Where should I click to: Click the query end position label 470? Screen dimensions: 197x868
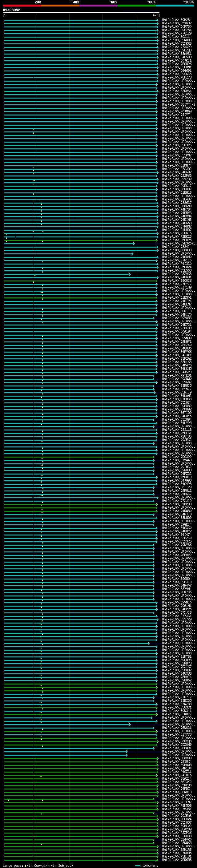click(155, 15)
